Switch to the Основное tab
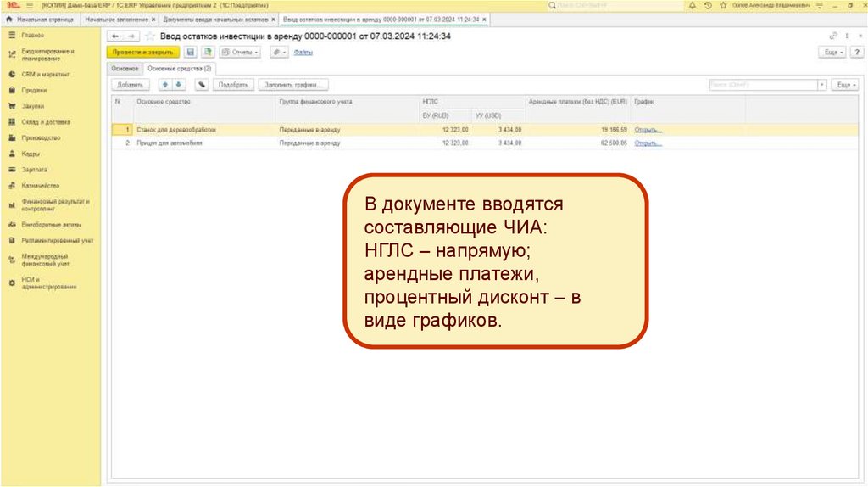The image size is (868, 487). click(125, 68)
